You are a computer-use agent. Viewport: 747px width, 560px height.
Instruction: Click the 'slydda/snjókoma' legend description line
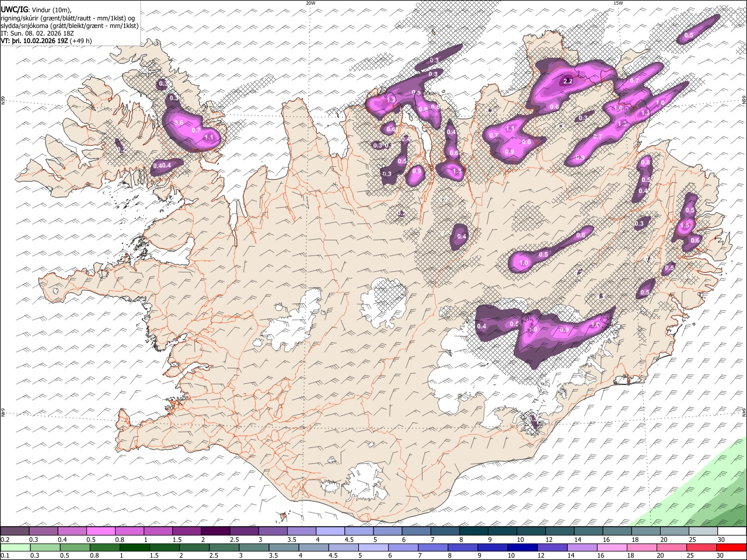[x=69, y=26]
